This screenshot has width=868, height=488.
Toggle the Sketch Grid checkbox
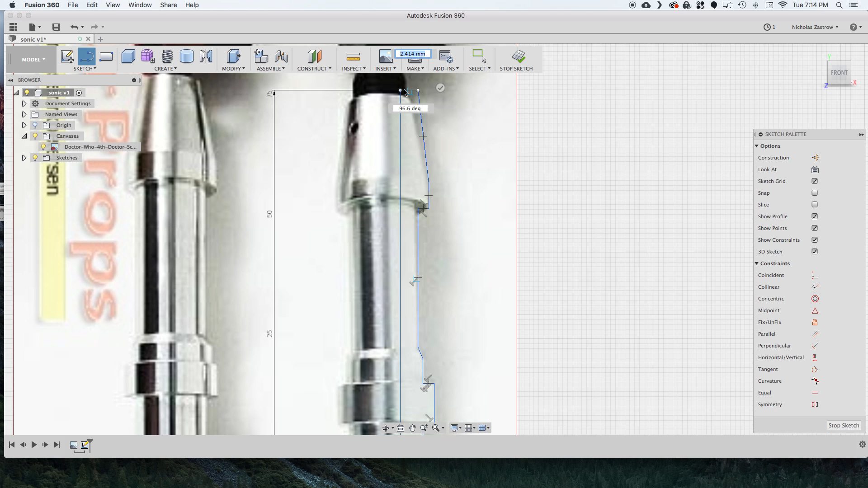(815, 181)
